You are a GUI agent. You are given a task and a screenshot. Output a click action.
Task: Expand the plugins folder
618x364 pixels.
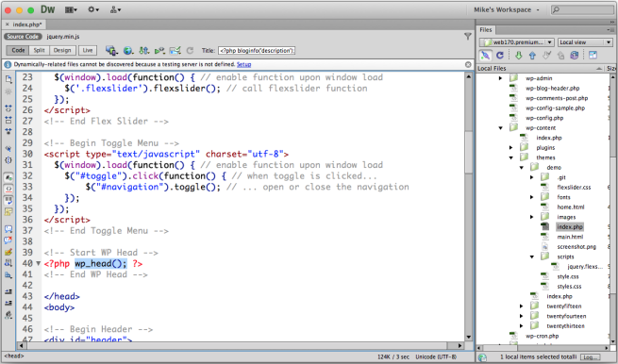coord(510,148)
